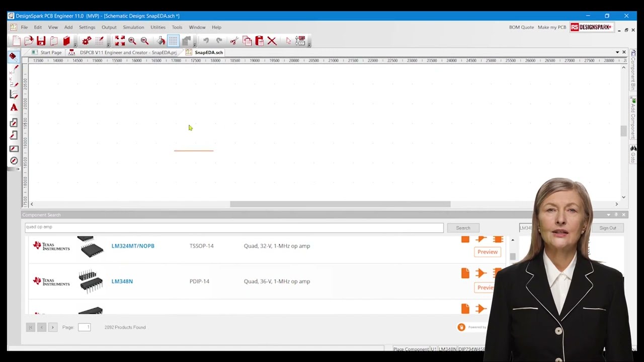Click the Redo arrow icon
Viewport: 644px width, 362px height.
pos(219,41)
